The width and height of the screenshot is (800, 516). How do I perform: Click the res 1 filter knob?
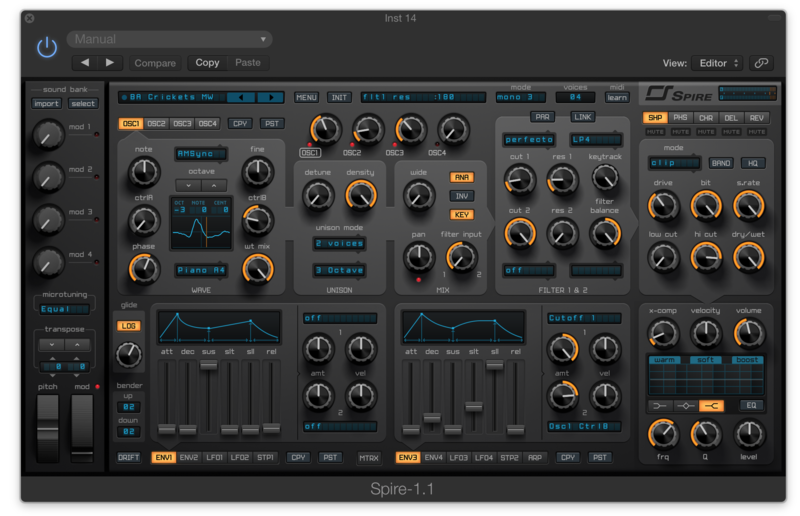[x=562, y=180]
